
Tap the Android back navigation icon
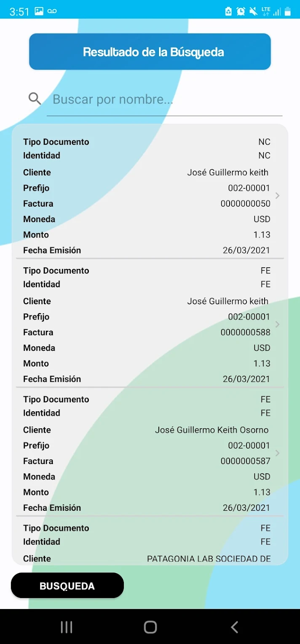pyautogui.click(x=235, y=627)
